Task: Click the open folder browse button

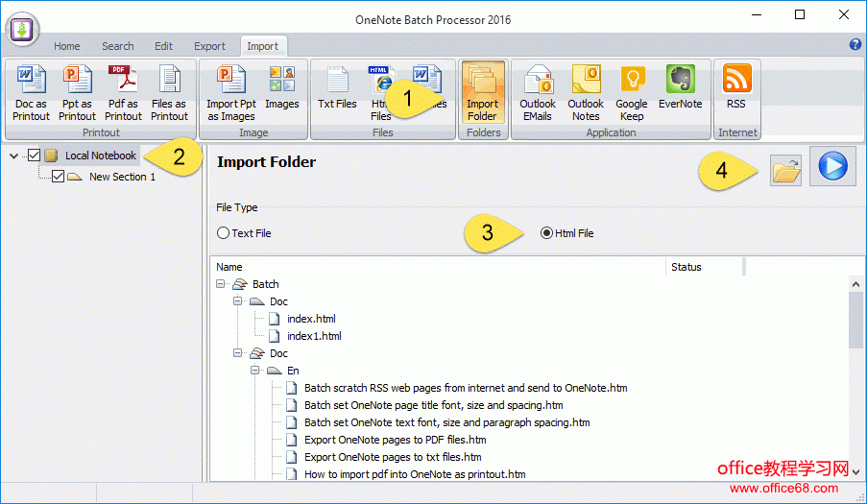Action: pyautogui.click(x=786, y=171)
